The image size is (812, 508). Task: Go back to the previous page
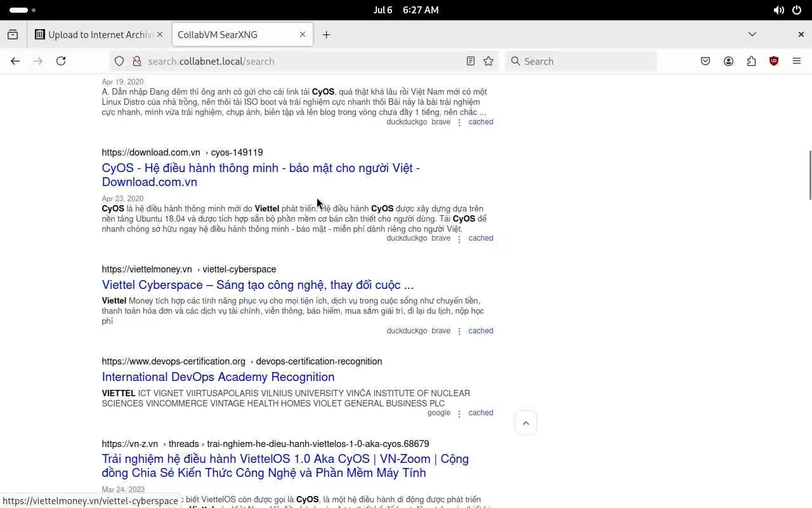click(x=15, y=61)
